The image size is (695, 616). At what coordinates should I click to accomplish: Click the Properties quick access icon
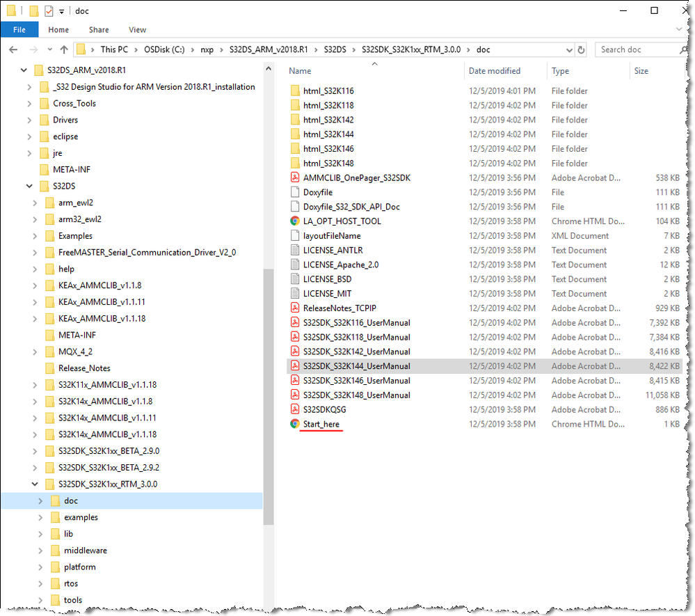pyautogui.click(x=49, y=10)
